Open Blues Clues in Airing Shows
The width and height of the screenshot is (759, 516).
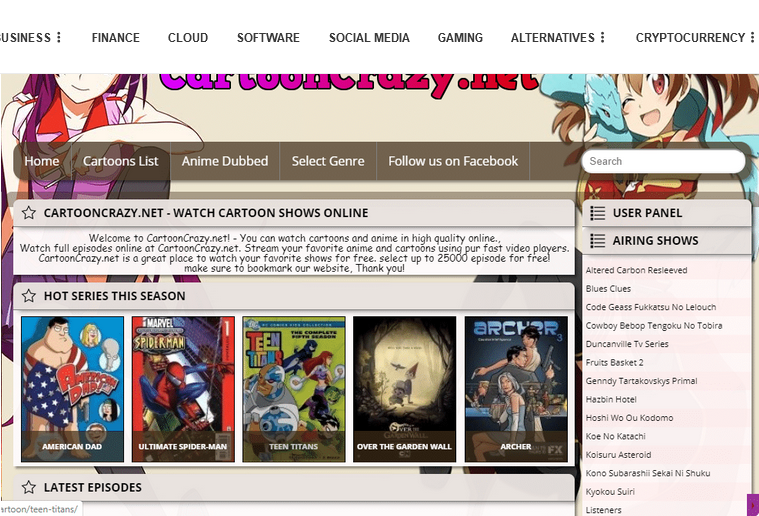608,288
